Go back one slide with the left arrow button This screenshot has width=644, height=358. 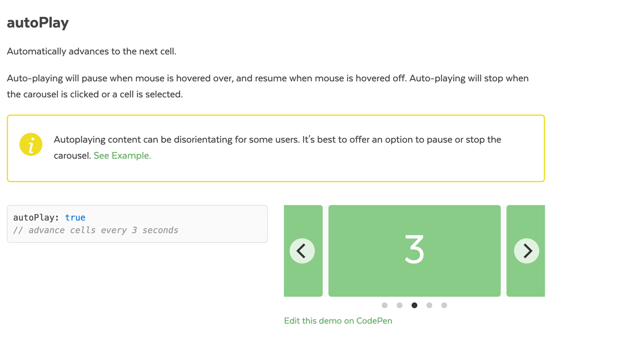(x=302, y=251)
